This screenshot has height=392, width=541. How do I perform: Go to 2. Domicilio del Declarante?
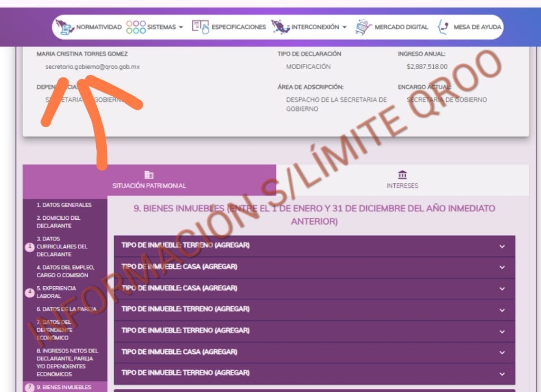59,222
